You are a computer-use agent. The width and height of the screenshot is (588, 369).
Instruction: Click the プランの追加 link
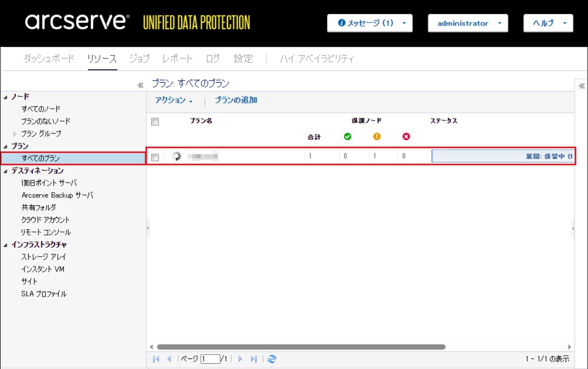point(236,100)
